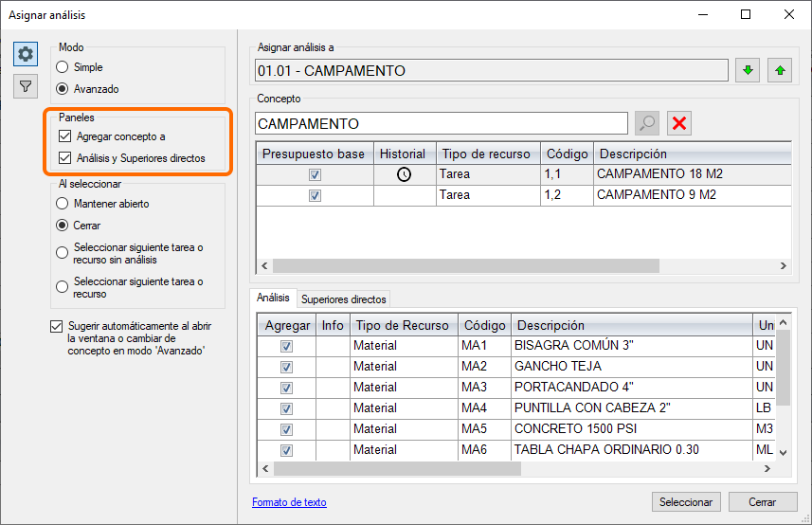Viewport: 812px width, 525px height.
Task: Open history clock for CAMPAMENTO 18 M2
Action: 404,174
